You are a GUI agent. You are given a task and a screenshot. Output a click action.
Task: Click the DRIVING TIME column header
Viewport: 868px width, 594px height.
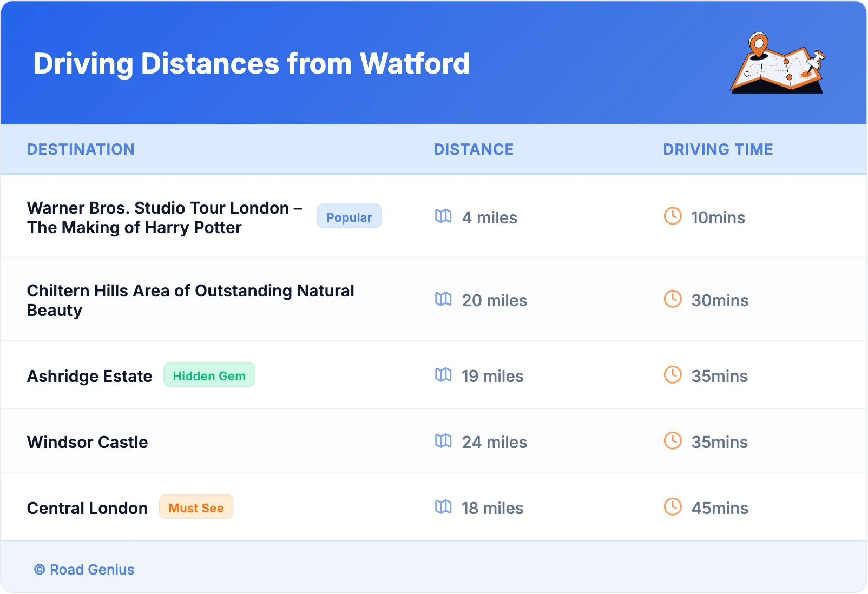pyautogui.click(x=718, y=149)
